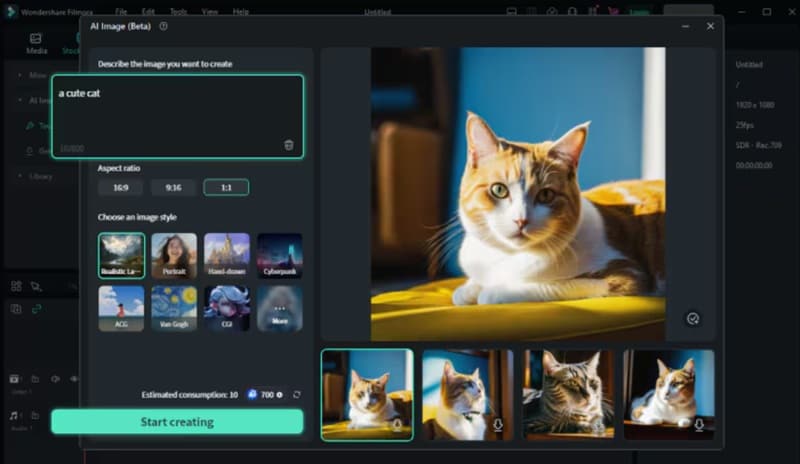This screenshot has width=800, height=464.
Task: Close the AI Image (Beta) dialog
Action: tap(710, 26)
